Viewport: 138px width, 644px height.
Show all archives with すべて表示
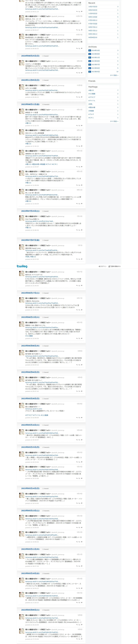114,75
